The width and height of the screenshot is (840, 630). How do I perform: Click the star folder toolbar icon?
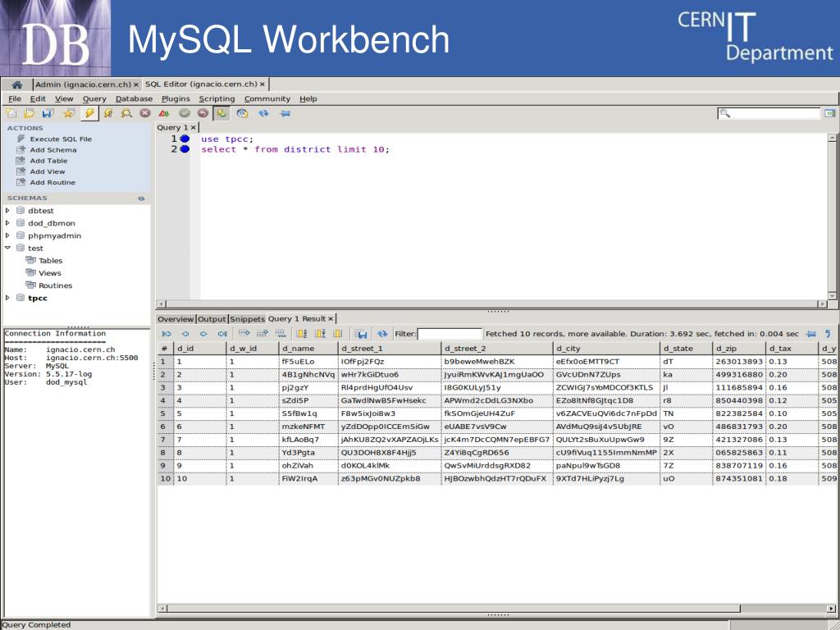click(69, 113)
